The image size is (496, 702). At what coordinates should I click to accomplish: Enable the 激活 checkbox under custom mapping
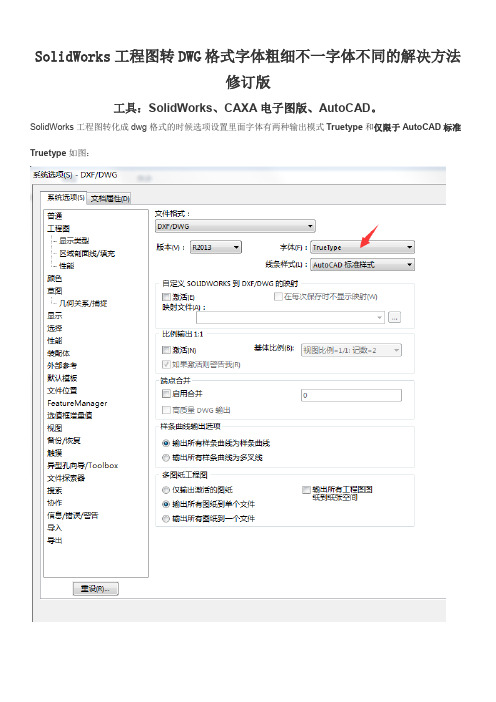166,297
